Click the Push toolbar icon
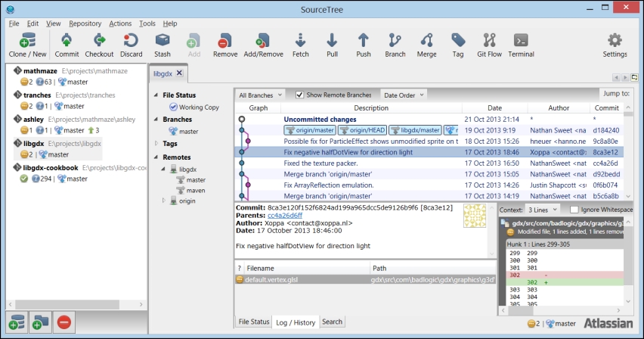Screen dimensions: 644x339 (363, 45)
